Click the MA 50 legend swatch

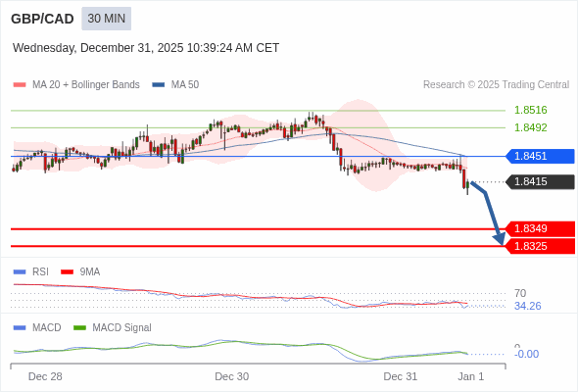[x=159, y=85]
